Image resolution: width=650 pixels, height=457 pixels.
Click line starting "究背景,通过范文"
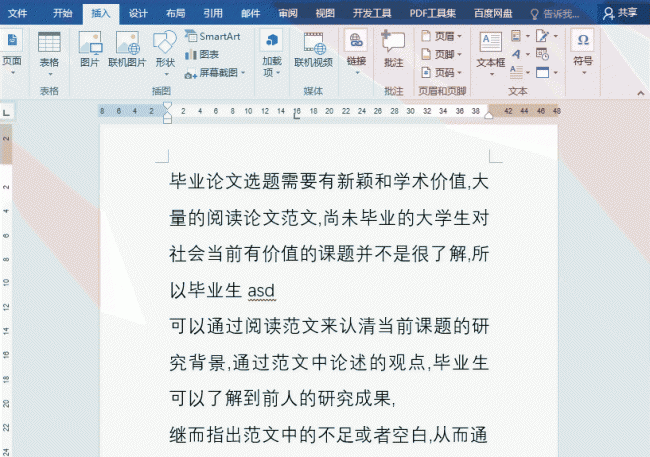point(329,362)
